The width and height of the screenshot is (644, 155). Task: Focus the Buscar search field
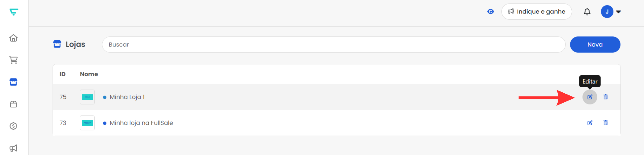click(334, 44)
